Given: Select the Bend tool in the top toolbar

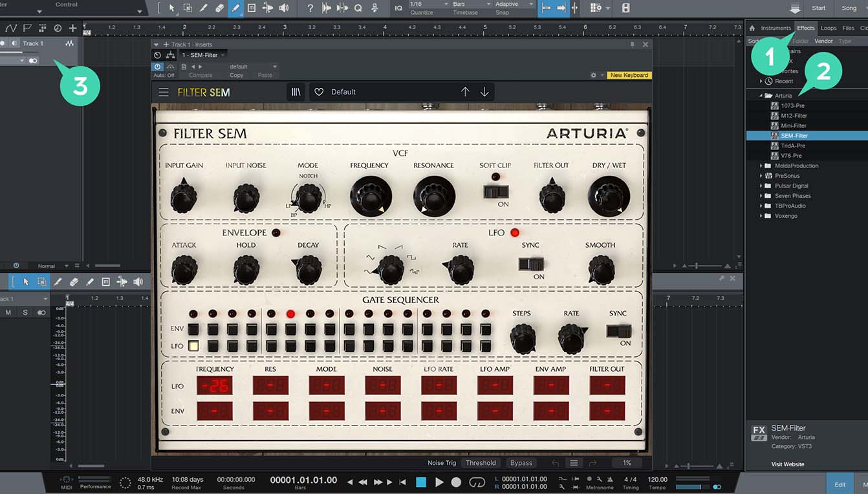Looking at the screenshot, I should tap(268, 8).
